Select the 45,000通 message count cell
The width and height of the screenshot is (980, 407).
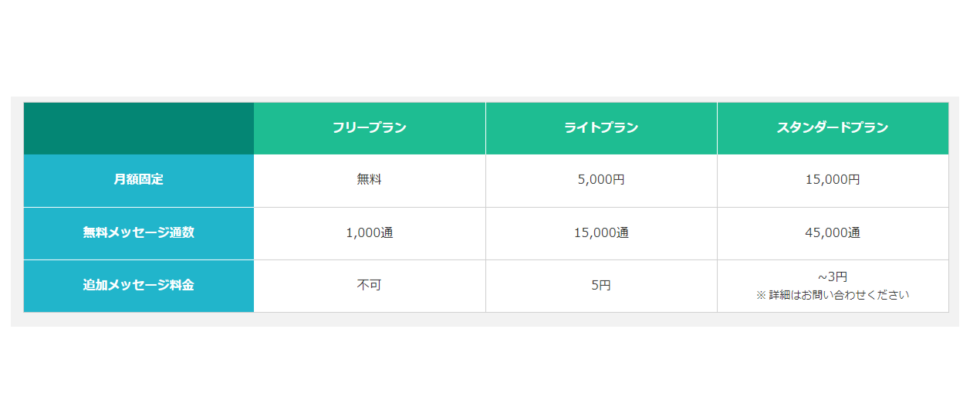pyautogui.click(x=833, y=232)
